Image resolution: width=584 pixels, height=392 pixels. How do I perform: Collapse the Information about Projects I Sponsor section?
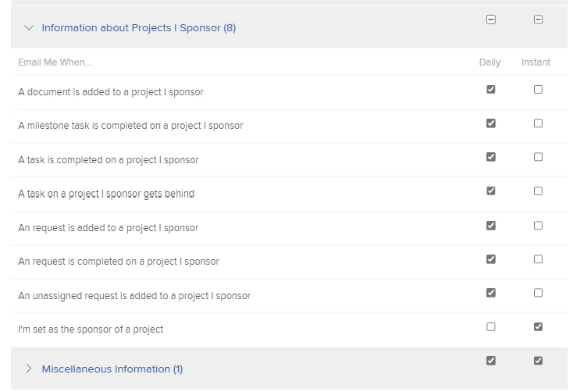click(x=29, y=28)
